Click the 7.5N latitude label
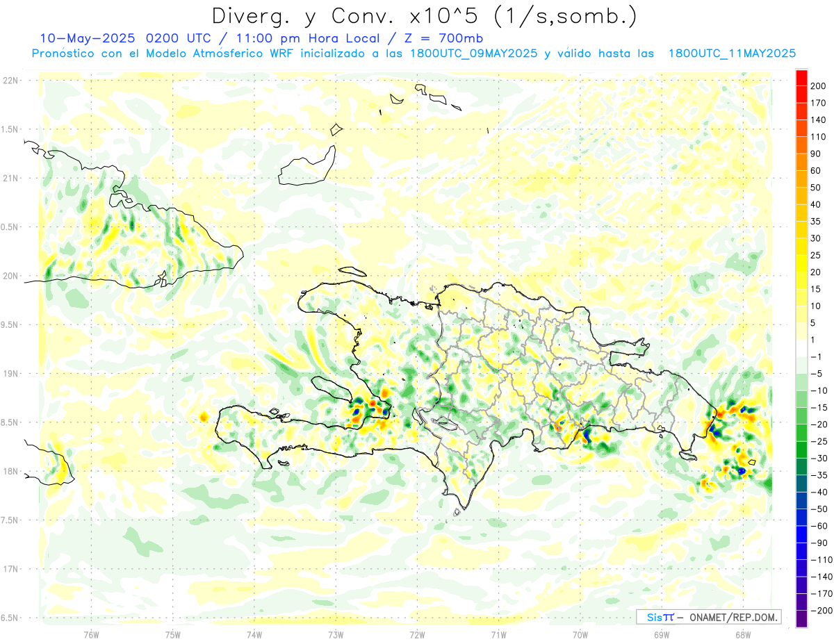 pos(10,520)
